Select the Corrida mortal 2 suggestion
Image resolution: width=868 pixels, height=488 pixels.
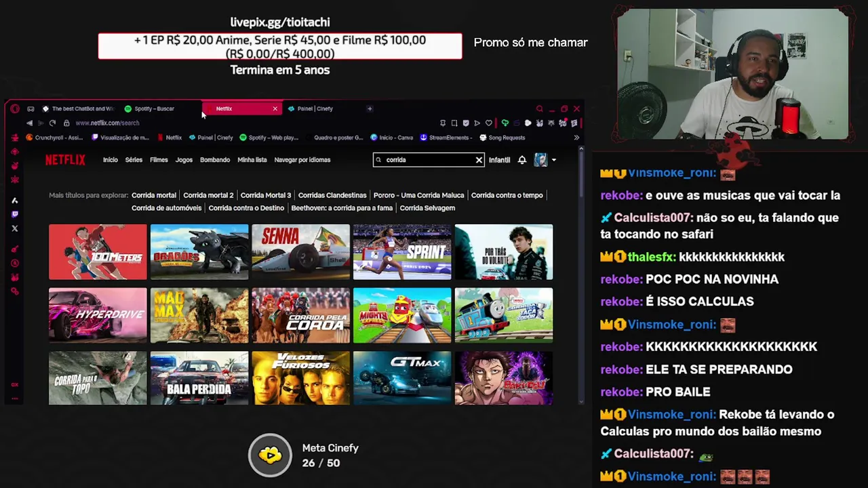[x=208, y=195]
